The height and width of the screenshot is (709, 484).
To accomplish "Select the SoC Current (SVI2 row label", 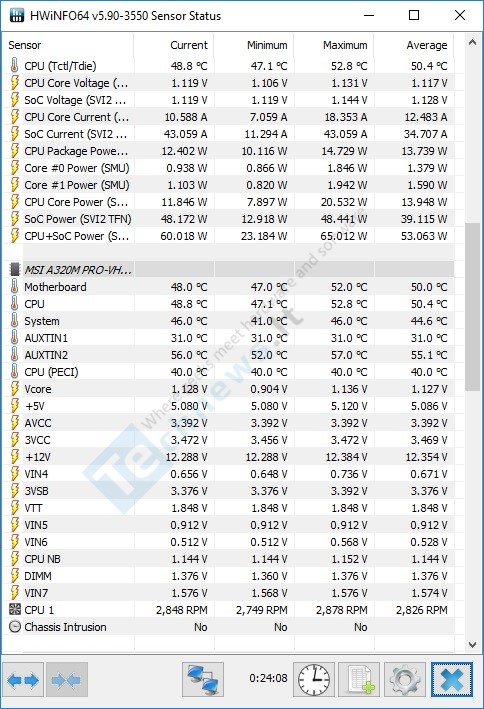I will 76,134.
